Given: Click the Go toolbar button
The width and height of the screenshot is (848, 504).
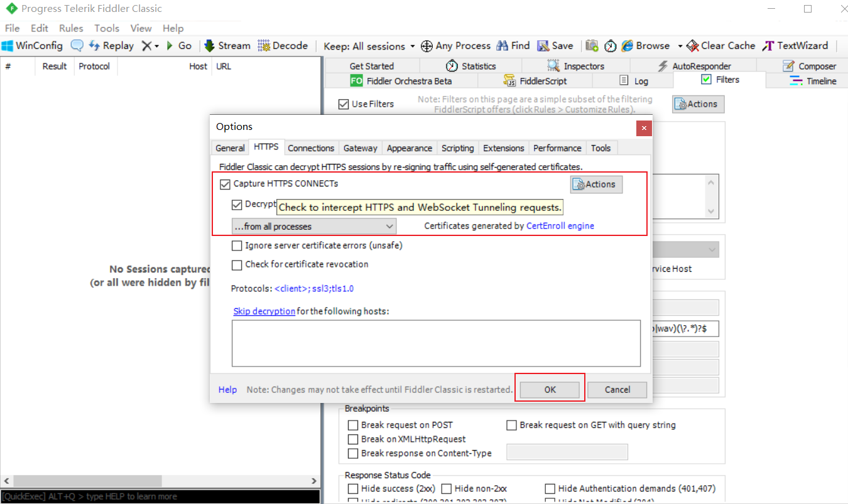Looking at the screenshot, I should coord(179,46).
